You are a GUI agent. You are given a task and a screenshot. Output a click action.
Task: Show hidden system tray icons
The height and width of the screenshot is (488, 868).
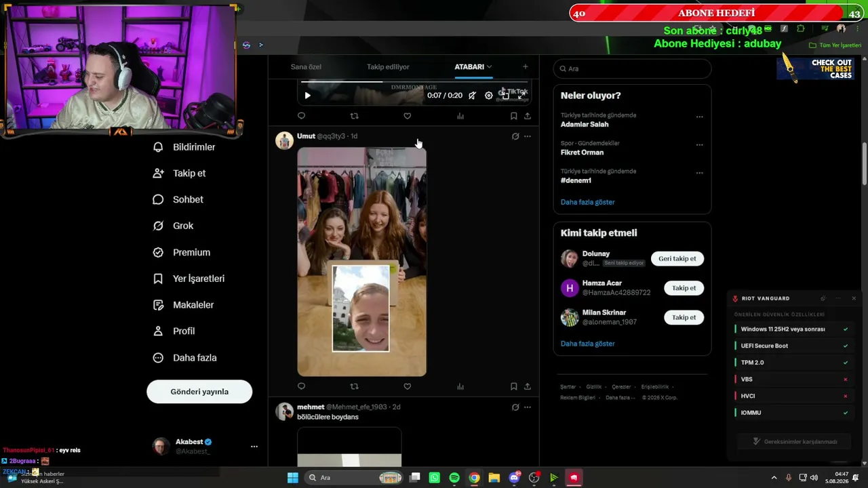[774, 478]
